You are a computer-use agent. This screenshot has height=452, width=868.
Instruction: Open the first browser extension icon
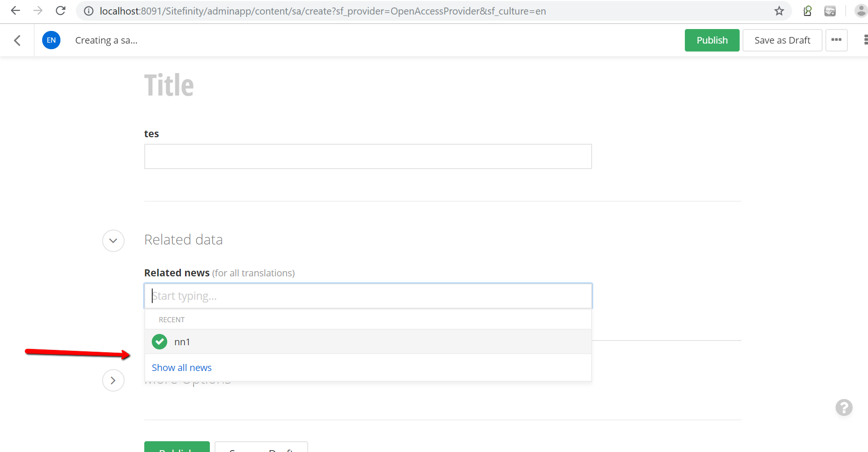coord(807,10)
